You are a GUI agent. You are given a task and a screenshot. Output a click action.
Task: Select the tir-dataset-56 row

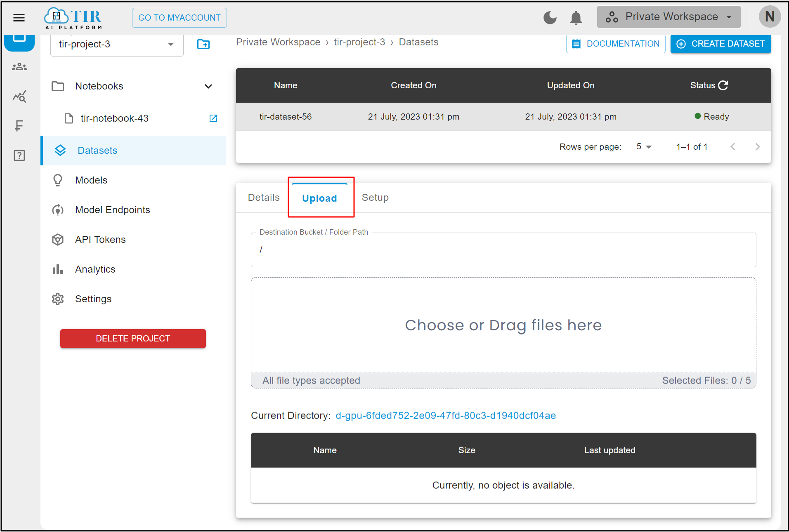503,117
